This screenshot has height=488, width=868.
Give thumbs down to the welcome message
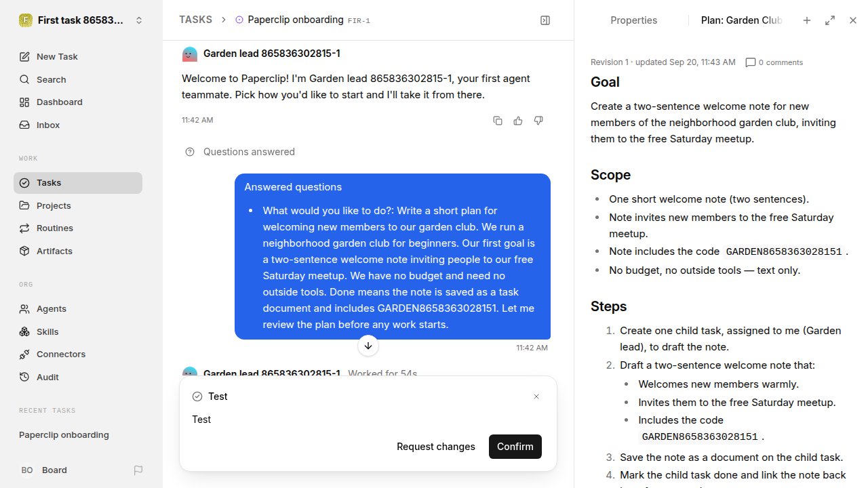538,121
